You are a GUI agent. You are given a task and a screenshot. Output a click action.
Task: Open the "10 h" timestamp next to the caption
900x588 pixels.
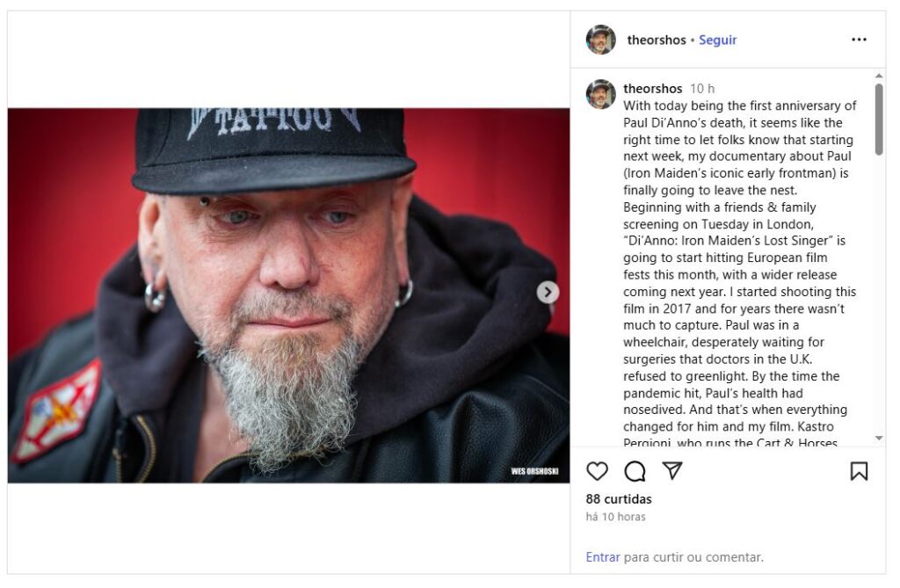pyautogui.click(x=702, y=89)
